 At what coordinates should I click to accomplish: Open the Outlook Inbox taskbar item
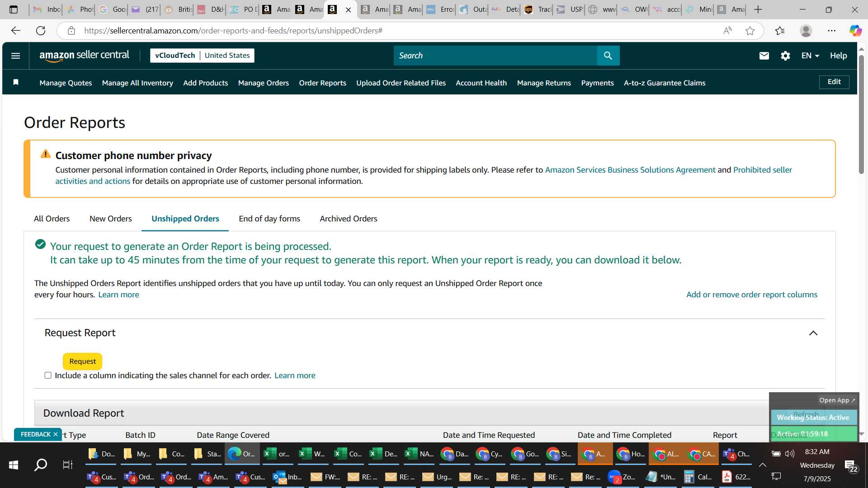click(x=288, y=477)
